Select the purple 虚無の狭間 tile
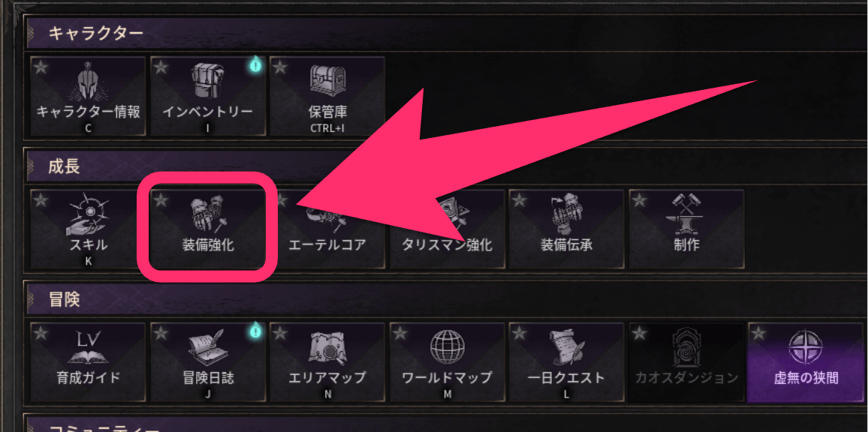The image size is (868, 432). point(806,363)
